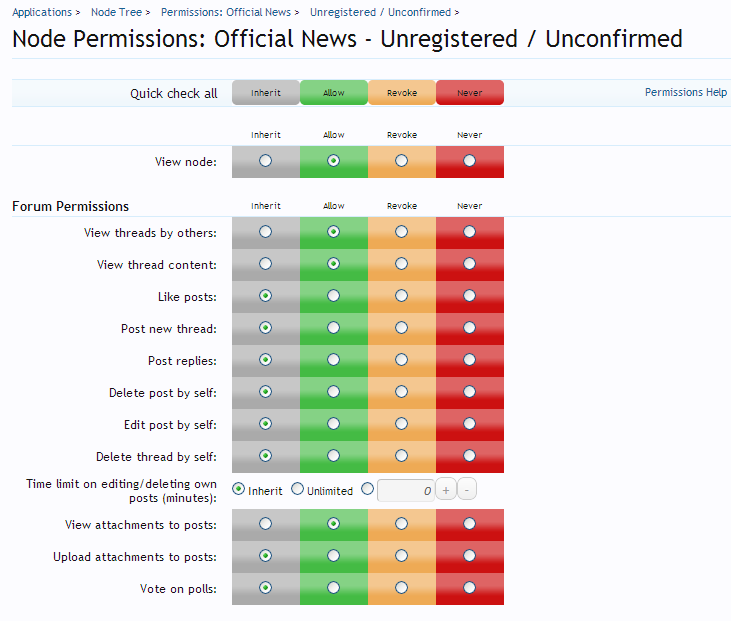Set Upload attachments to posts to Revoke
731x621 pixels.
401,556
